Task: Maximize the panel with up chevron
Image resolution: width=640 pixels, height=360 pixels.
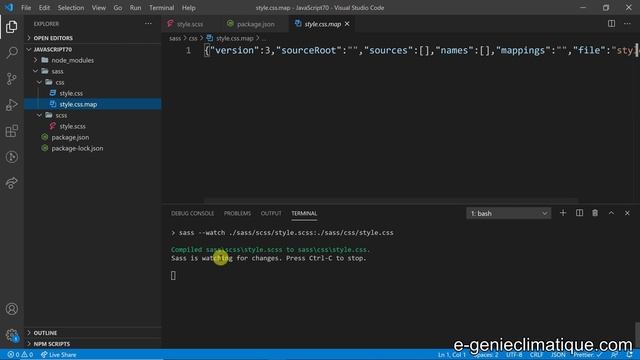Action: tap(611, 213)
